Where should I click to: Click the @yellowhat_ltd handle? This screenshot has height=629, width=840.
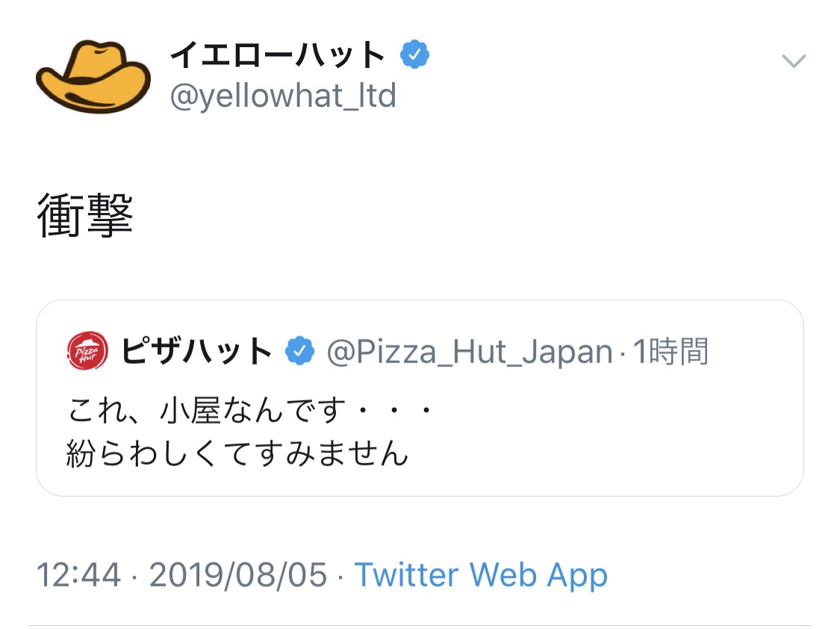coord(283,96)
